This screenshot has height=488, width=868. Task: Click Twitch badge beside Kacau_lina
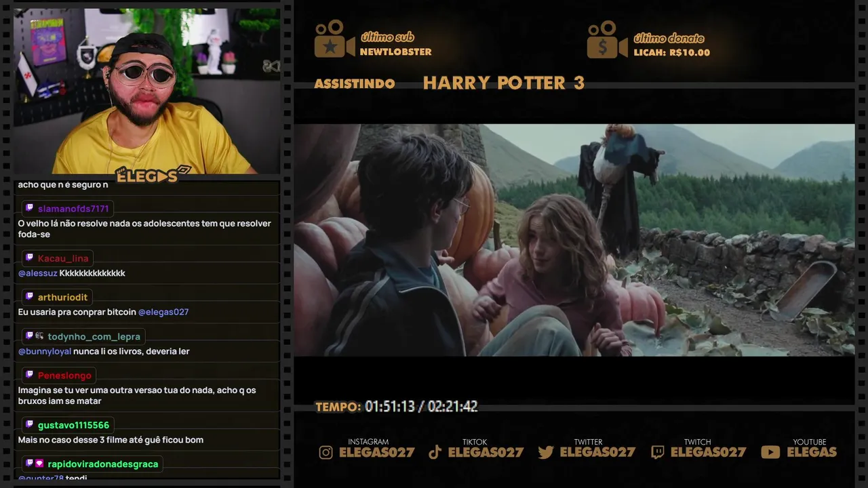coord(29,258)
